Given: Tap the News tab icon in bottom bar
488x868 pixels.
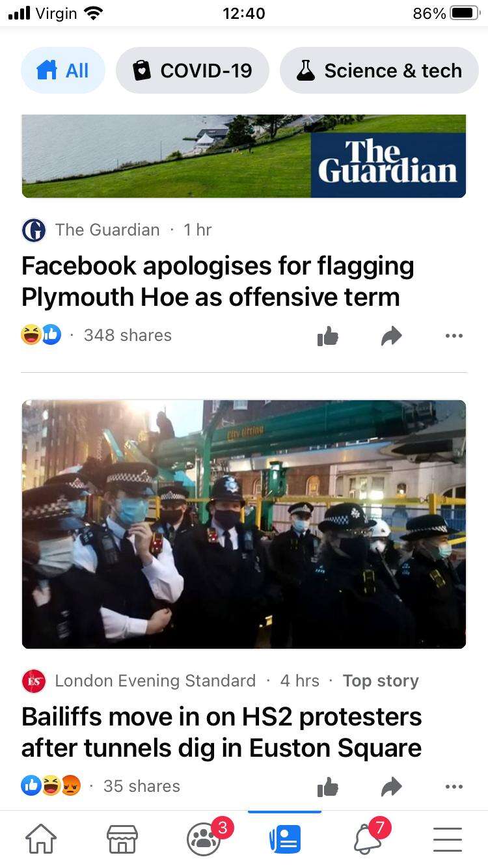Looking at the screenshot, I should pos(285,839).
